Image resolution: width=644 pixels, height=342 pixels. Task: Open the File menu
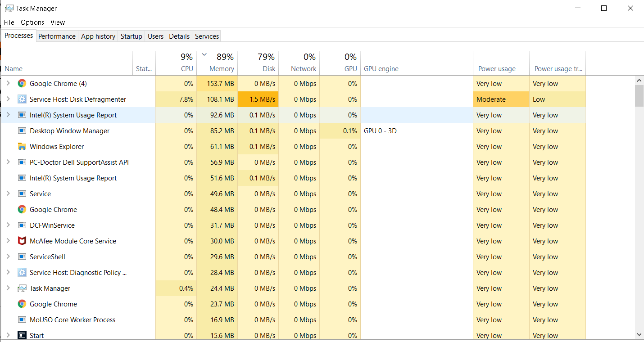9,22
